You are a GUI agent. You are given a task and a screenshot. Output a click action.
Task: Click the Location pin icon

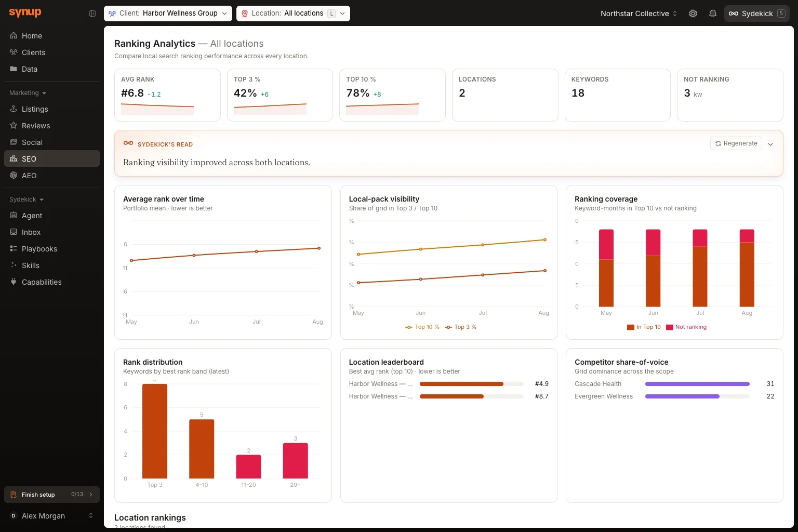(245, 14)
